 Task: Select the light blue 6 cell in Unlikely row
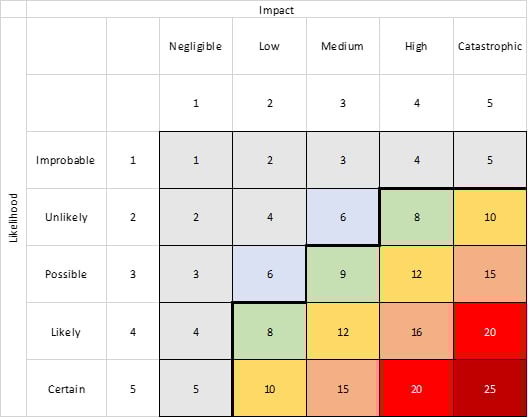[x=343, y=217]
